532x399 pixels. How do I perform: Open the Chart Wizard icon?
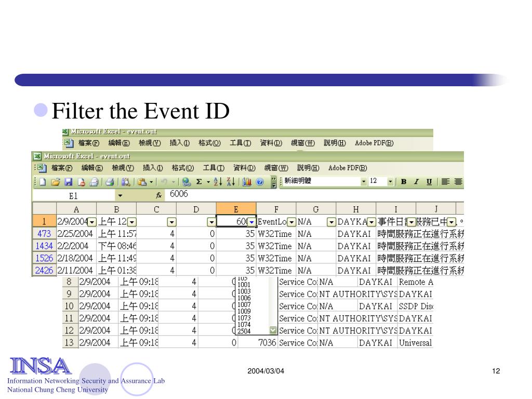click(x=247, y=182)
